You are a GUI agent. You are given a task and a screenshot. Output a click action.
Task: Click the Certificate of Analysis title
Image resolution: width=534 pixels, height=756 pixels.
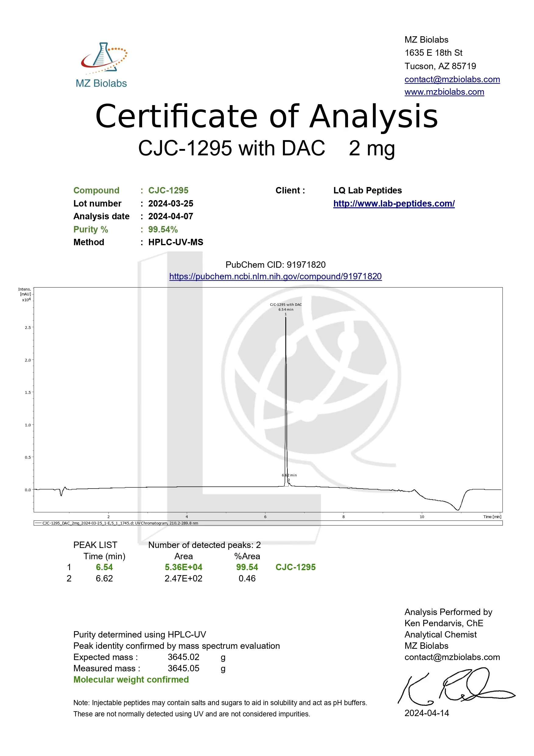(x=266, y=116)
